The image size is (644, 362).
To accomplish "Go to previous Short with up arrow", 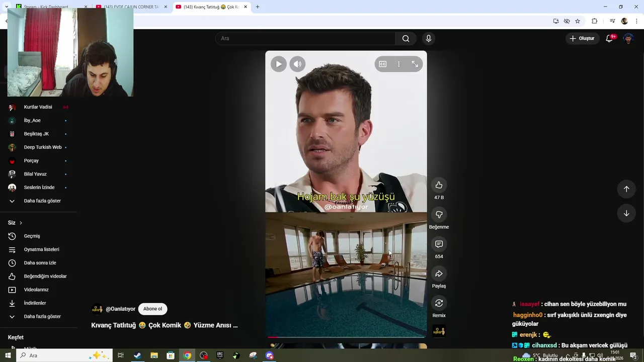I will pos(626,189).
